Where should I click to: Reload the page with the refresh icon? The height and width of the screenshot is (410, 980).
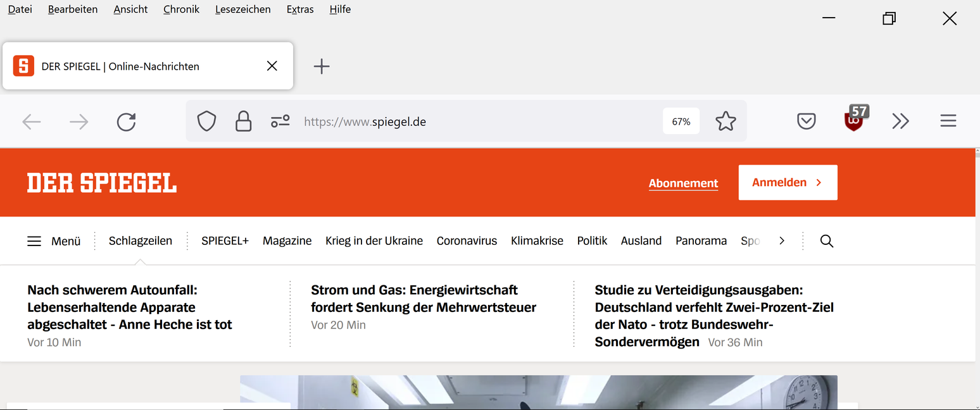[127, 121]
